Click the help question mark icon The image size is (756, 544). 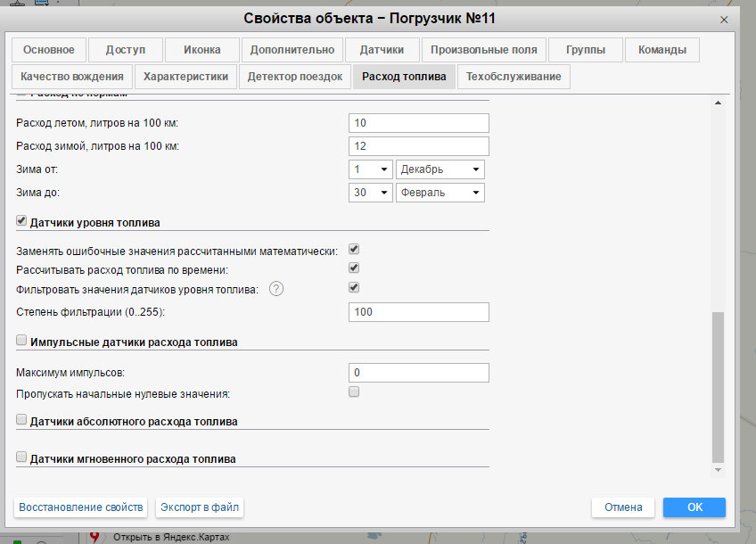pyautogui.click(x=276, y=288)
